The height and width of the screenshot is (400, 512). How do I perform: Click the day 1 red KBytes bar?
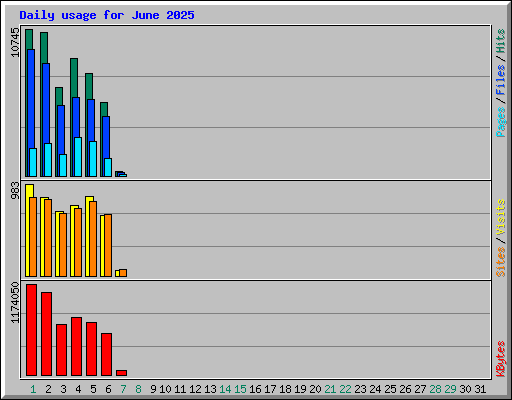tap(31, 330)
